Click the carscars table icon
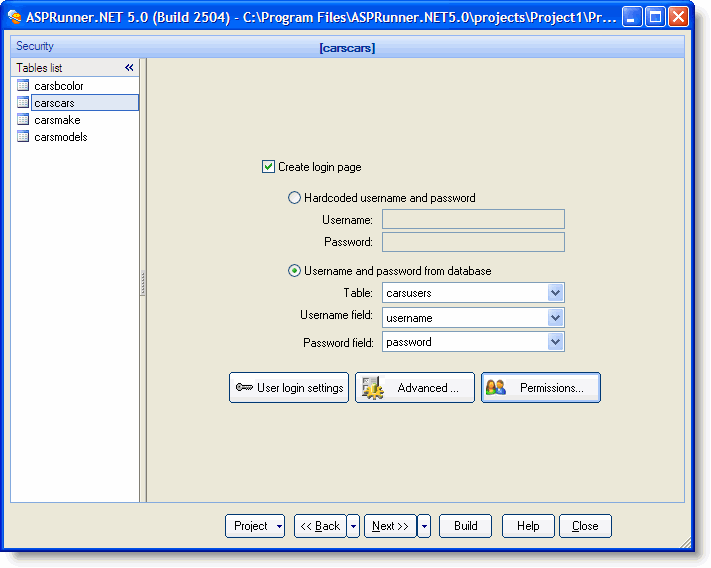The width and height of the screenshot is (711, 568). (23, 102)
